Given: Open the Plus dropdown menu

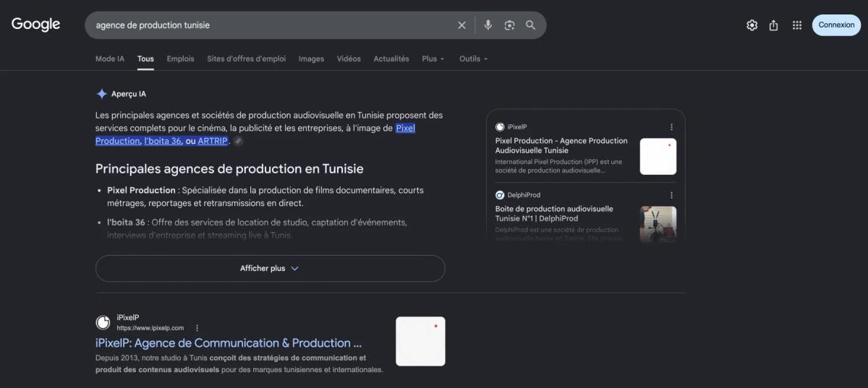Looking at the screenshot, I should 433,59.
